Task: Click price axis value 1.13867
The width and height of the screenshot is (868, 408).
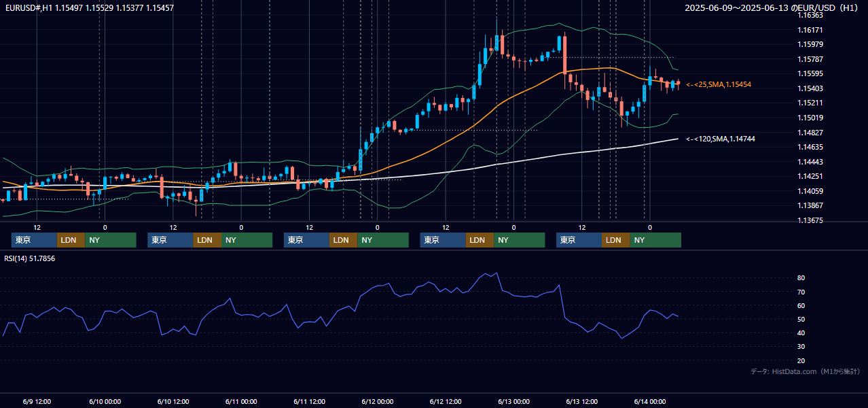Action: 810,205
